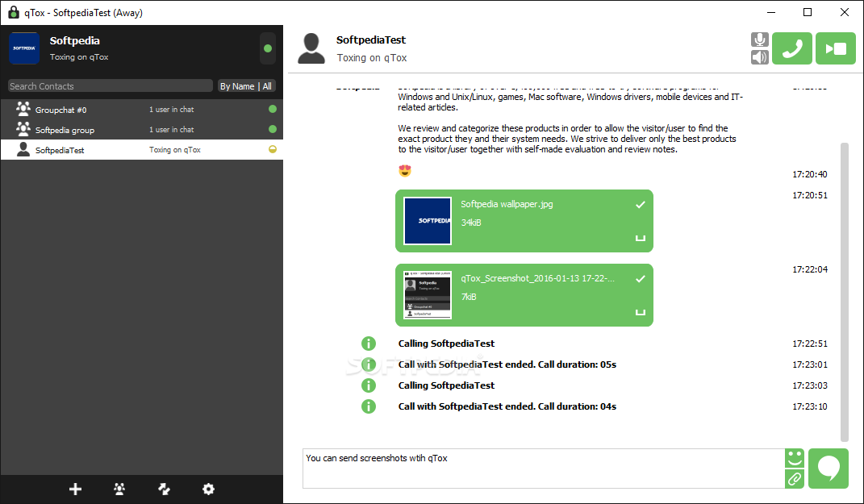Click the SoftpediaTest away status indicator
The image size is (864, 504).
(272, 149)
